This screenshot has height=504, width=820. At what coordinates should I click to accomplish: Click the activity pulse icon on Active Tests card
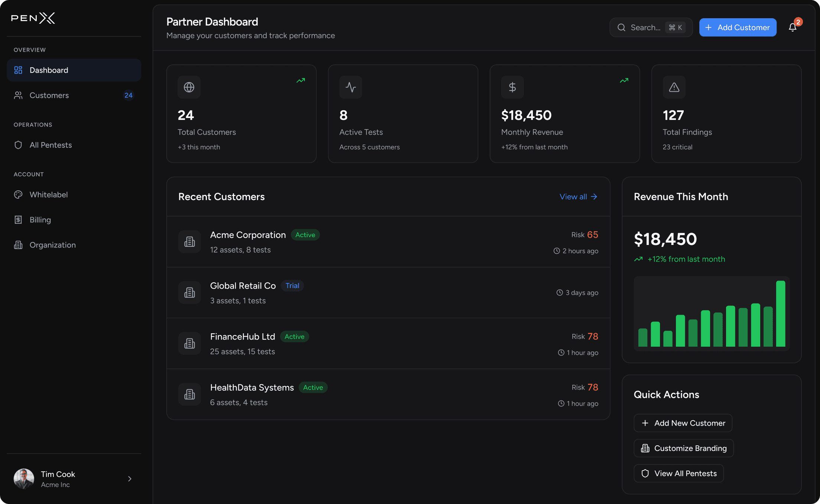[351, 87]
